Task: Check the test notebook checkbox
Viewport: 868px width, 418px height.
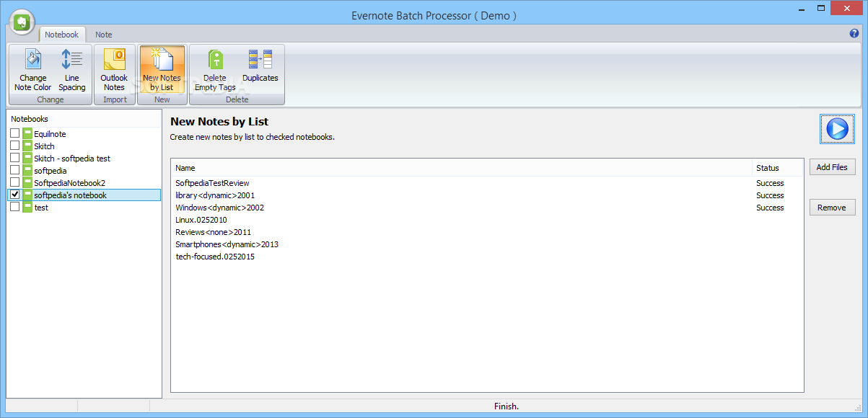Action: click(15, 207)
